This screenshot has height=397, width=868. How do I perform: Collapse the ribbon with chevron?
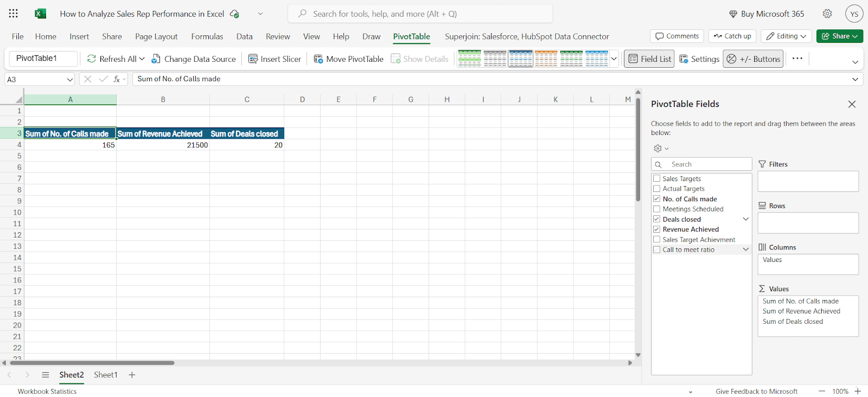(x=855, y=62)
